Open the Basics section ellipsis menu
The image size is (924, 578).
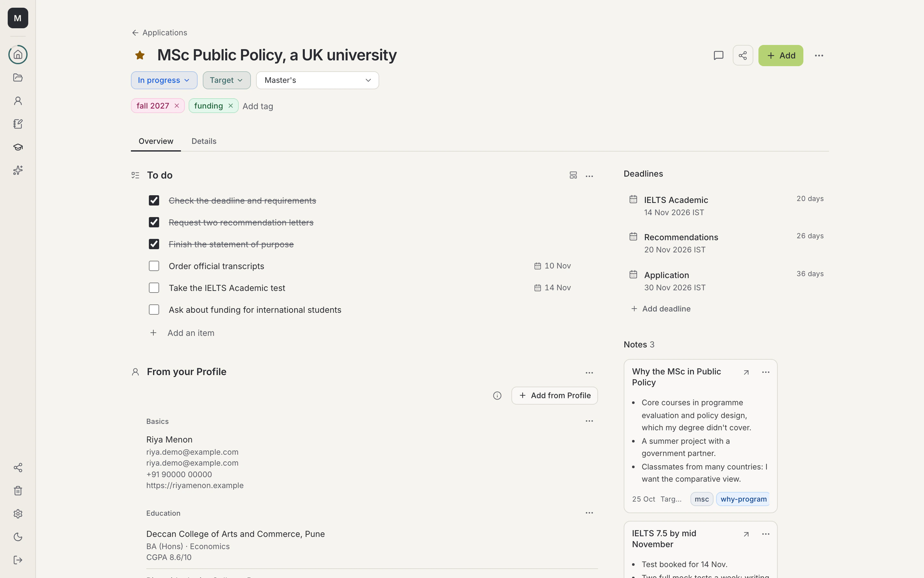pos(589,421)
